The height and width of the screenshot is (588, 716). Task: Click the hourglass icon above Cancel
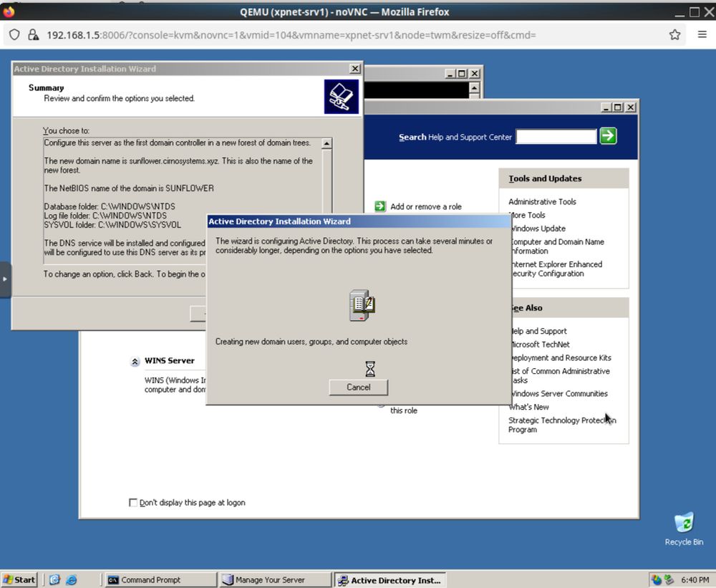[370, 369]
